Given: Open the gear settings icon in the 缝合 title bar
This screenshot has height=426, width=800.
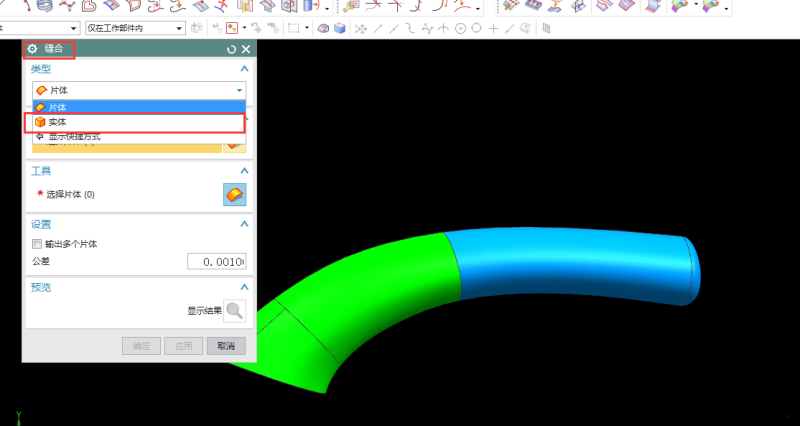Looking at the screenshot, I should [33, 49].
